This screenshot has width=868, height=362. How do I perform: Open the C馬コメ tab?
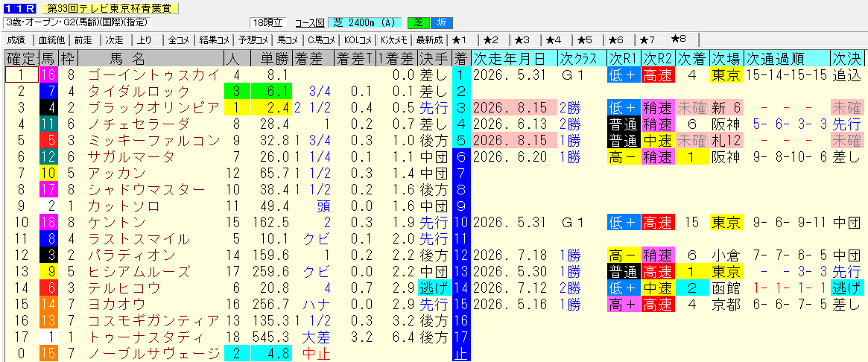tap(322, 40)
